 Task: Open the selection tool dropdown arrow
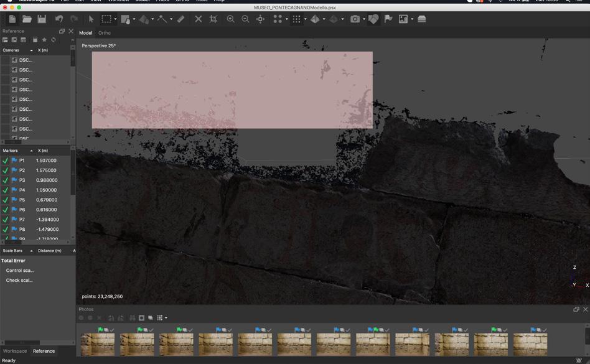[x=115, y=19]
